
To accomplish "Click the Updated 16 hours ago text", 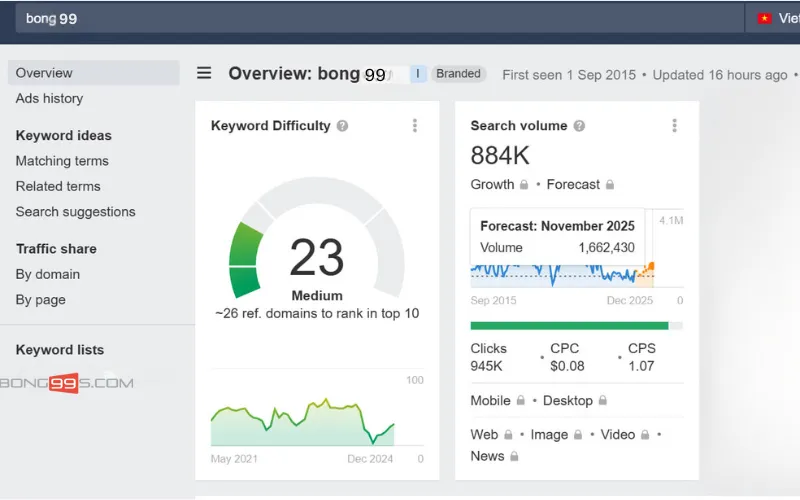I will point(720,75).
